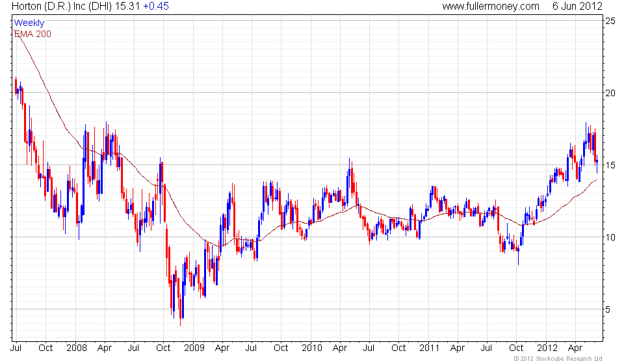Click the x-axis label 2012
Viewport: 637px width, 364px height.
pyautogui.click(x=547, y=348)
